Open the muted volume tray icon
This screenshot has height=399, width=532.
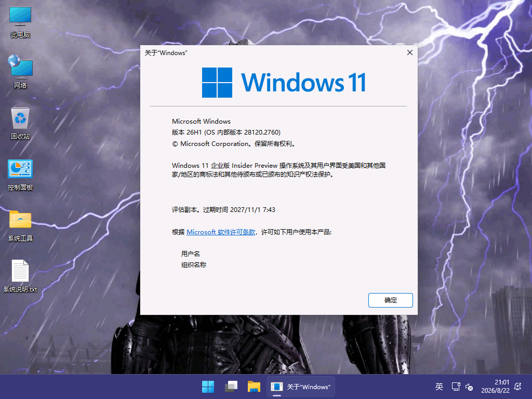469,387
